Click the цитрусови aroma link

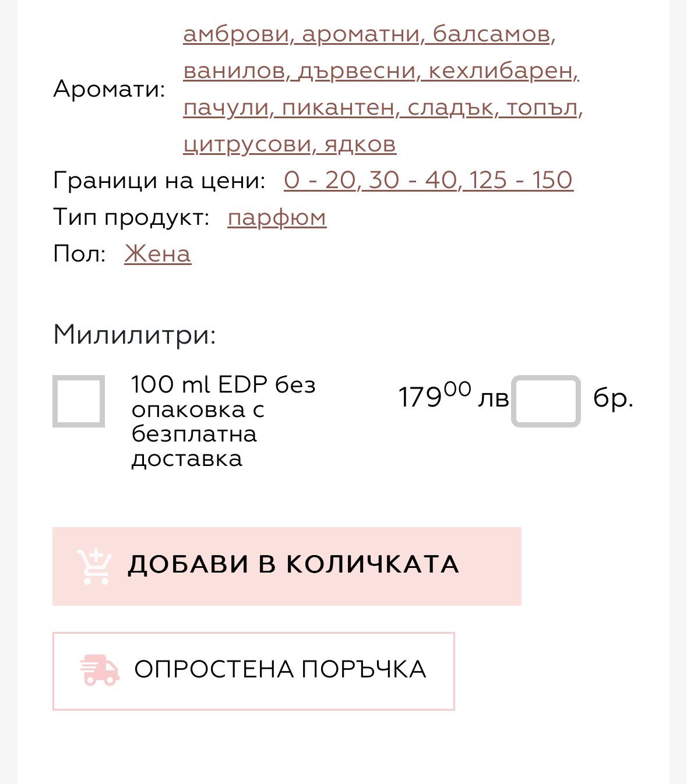248,144
